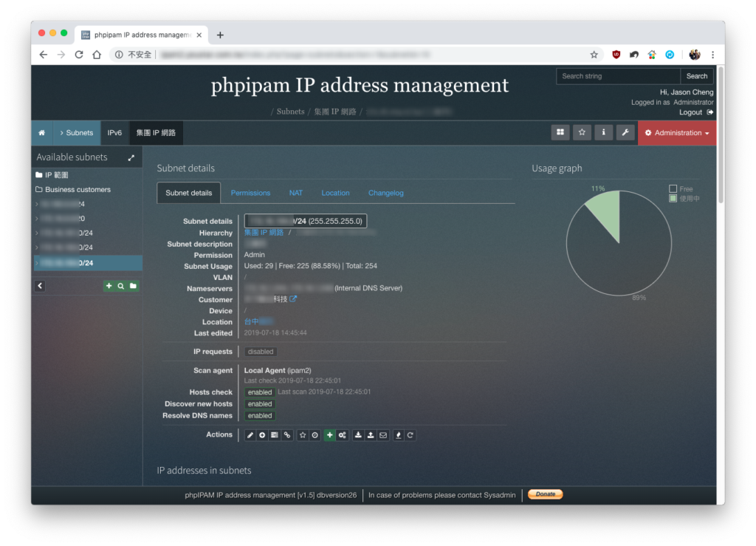Click the info icon in the top toolbar
The width and height of the screenshot is (756, 546).
pos(603,132)
